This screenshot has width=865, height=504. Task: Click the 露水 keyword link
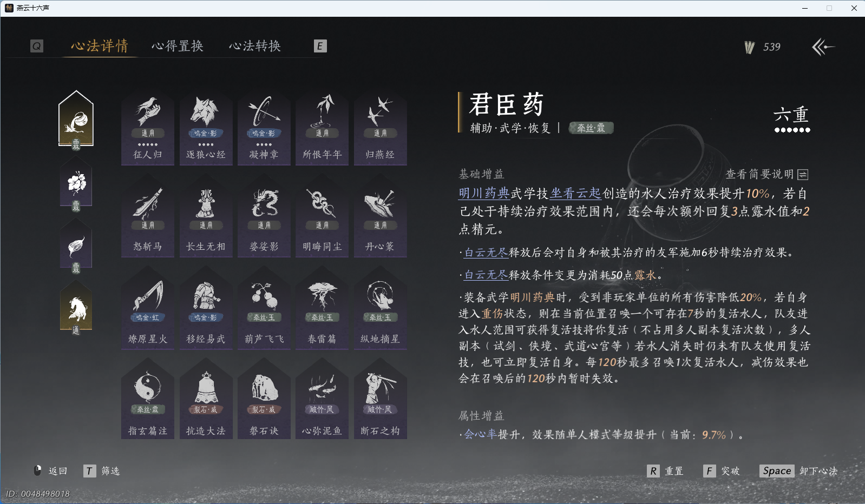point(645,275)
